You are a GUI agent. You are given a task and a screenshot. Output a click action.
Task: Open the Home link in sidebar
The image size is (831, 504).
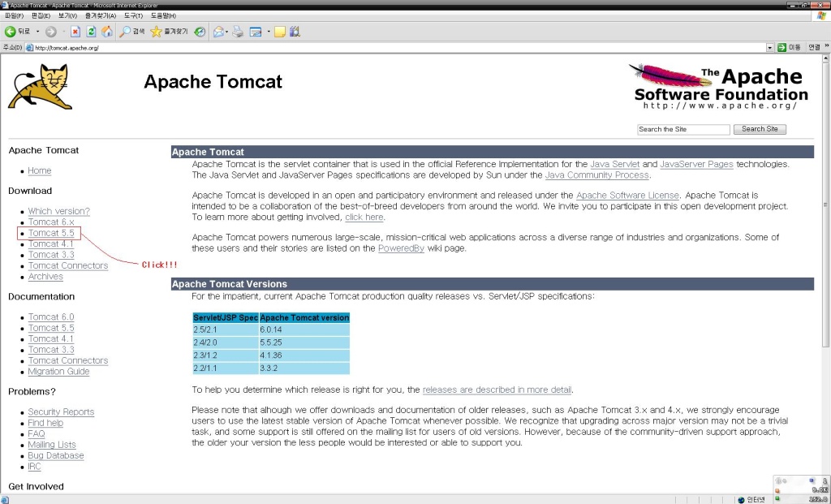(x=40, y=170)
